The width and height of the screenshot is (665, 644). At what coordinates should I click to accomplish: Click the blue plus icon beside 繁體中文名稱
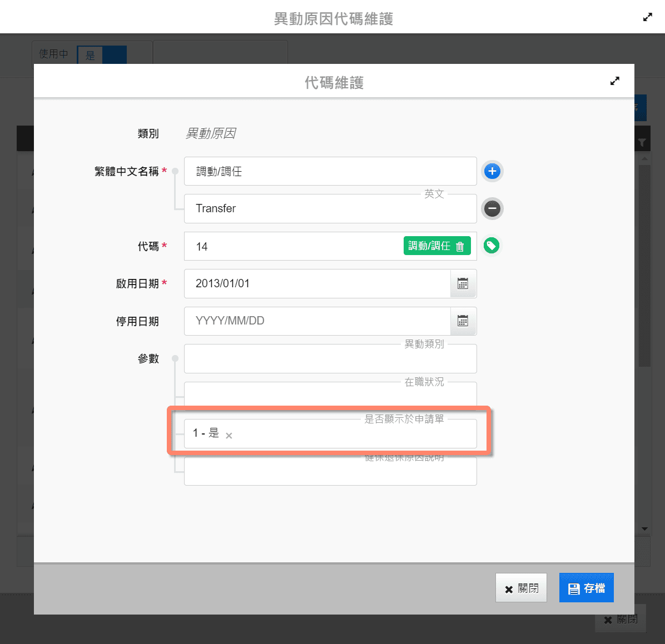(x=492, y=171)
